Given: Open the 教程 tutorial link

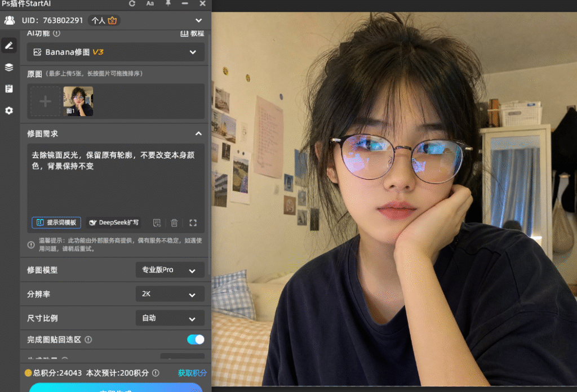Looking at the screenshot, I should 192,33.
